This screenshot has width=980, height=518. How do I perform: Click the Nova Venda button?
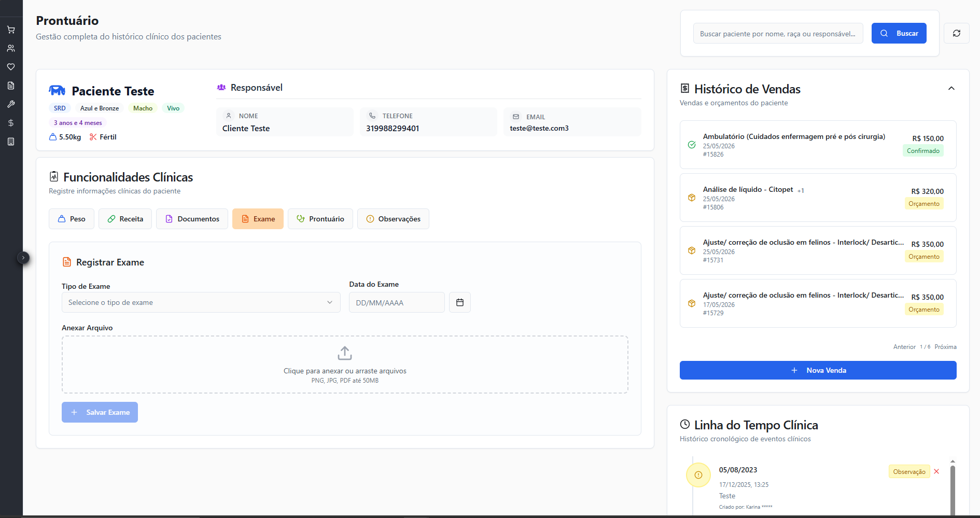coord(818,370)
